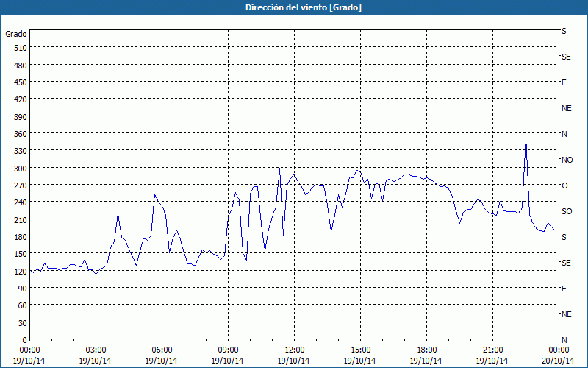
Task: Select the '510' value on the degree axis
Action: (21, 48)
